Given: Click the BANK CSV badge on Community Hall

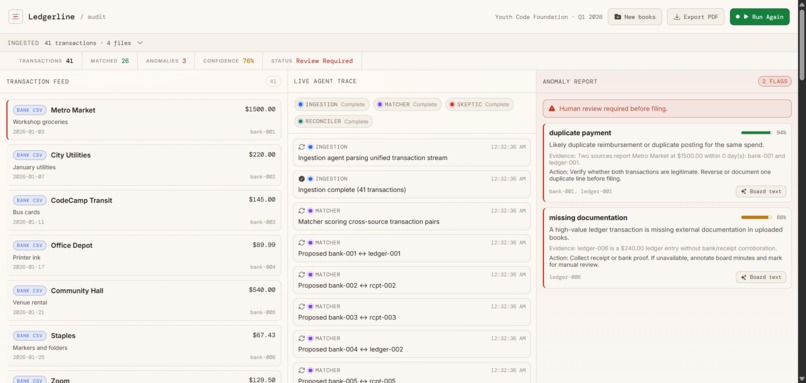Looking at the screenshot, I should (x=30, y=291).
